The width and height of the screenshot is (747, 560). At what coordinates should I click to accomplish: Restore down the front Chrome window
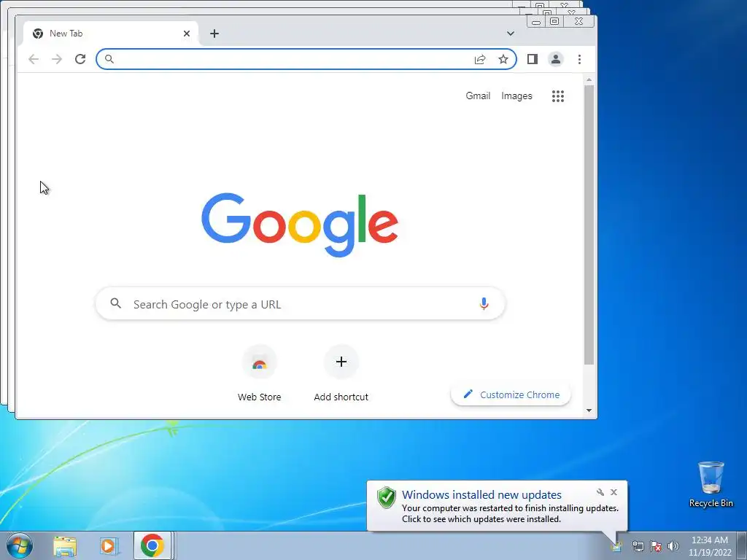click(554, 21)
